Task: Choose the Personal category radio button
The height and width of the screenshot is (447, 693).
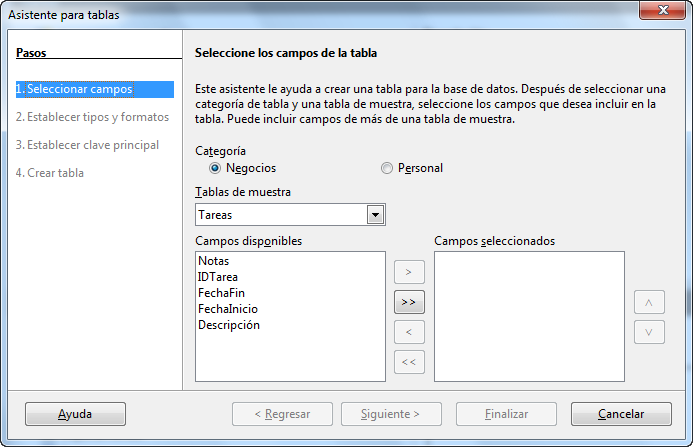Action: coord(387,168)
